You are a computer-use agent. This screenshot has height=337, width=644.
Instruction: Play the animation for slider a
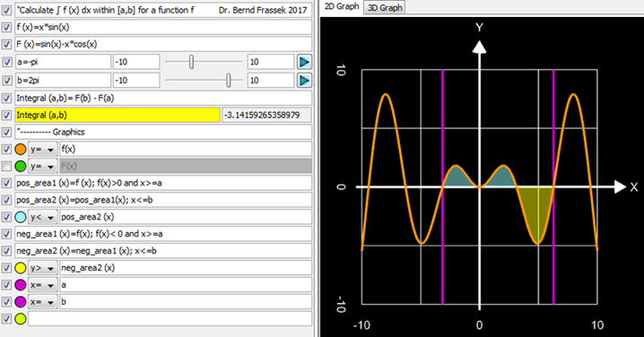(x=304, y=62)
